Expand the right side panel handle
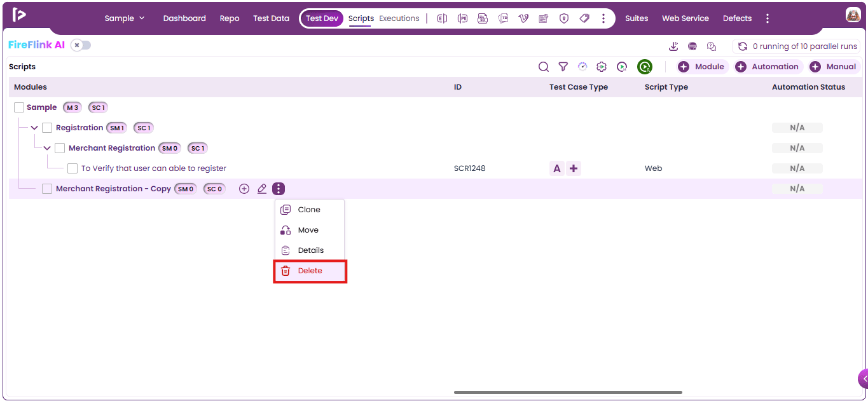The width and height of the screenshot is (868, 401). (863, 379)
